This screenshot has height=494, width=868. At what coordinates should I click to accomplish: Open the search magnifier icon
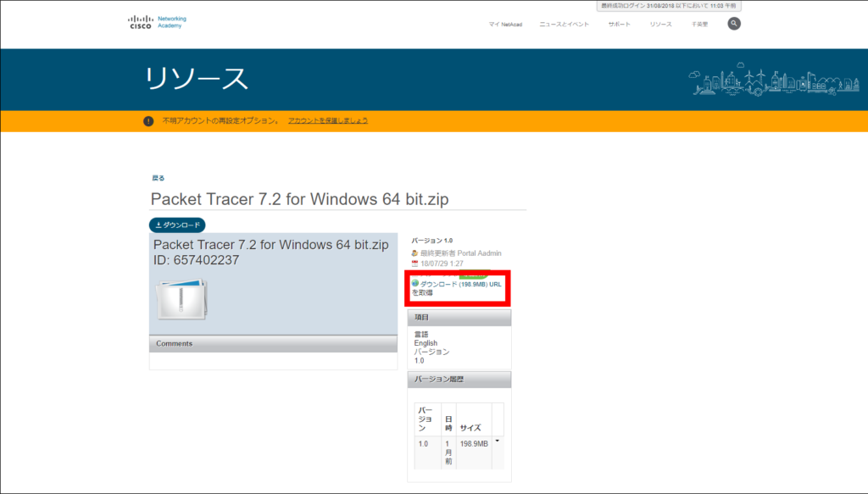click(x=733, y=24)
